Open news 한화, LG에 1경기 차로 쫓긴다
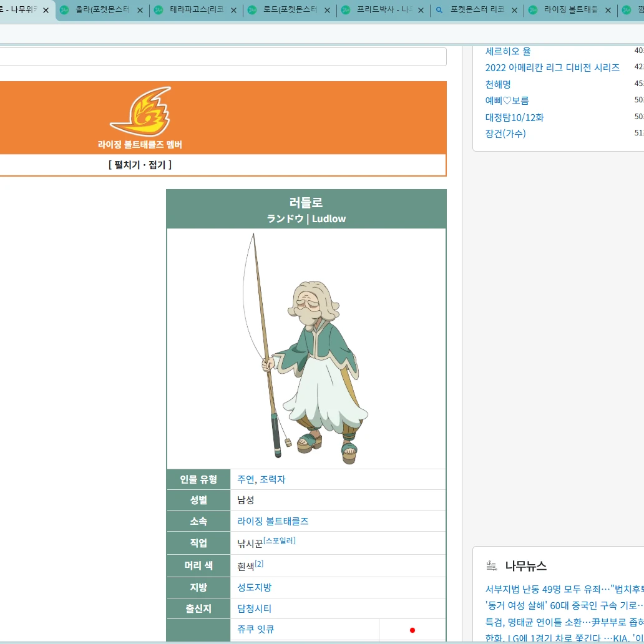644x644 pixels. pos(564,638)
